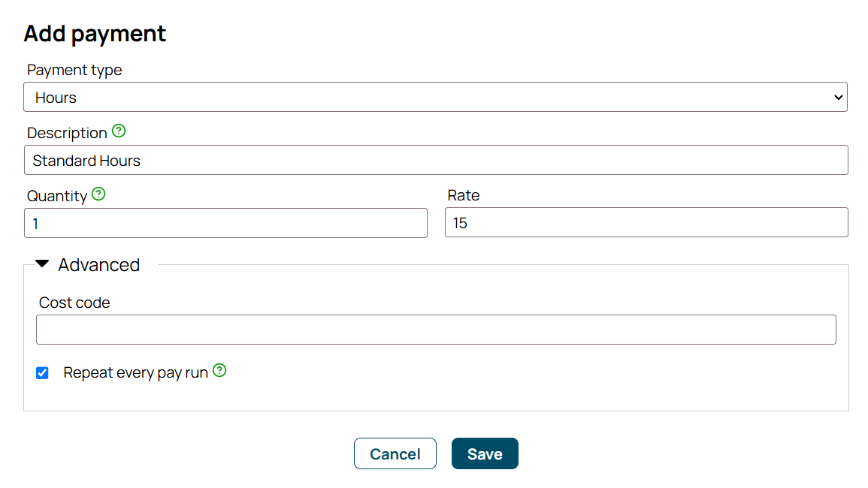Collapse the Advanced section via its triangle

tap(43, 264)
